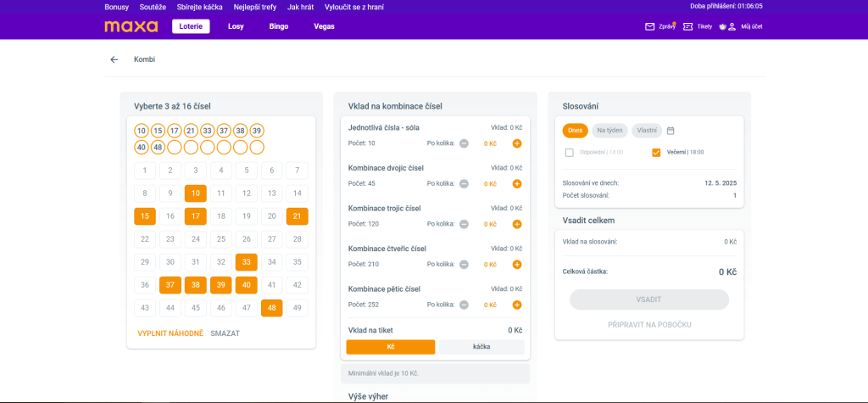Click the calendar icon next to Vlastní
Screen dimensions: 868x403
pyautogui.click(x=670, y=131)
